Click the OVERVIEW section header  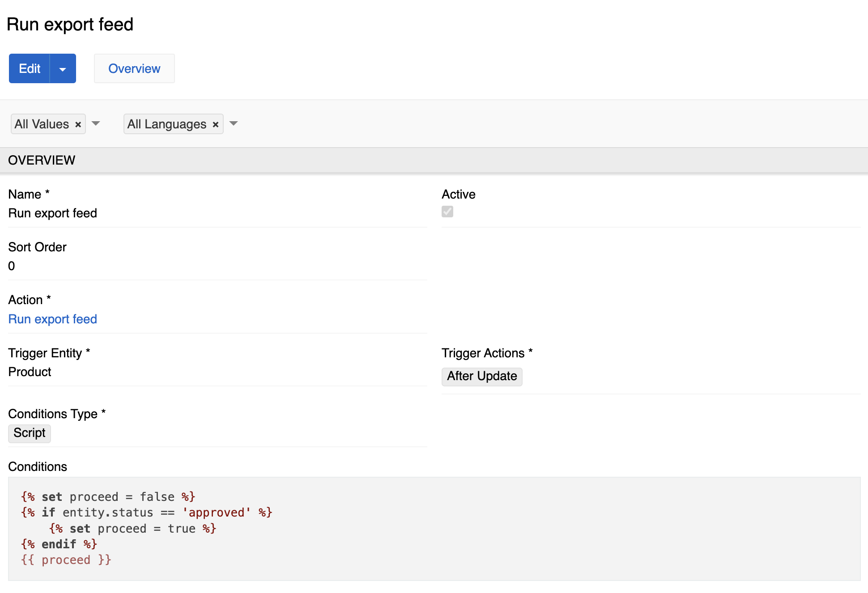pos(42,160)
